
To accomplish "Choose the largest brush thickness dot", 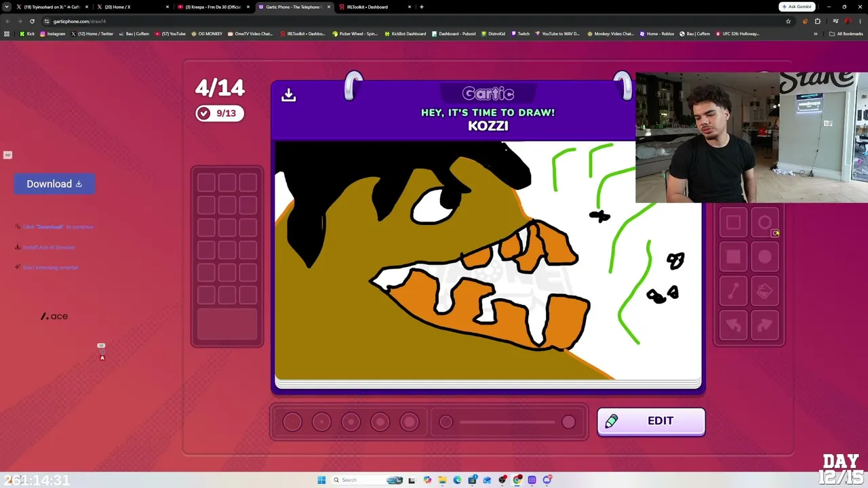I will 409,422.
